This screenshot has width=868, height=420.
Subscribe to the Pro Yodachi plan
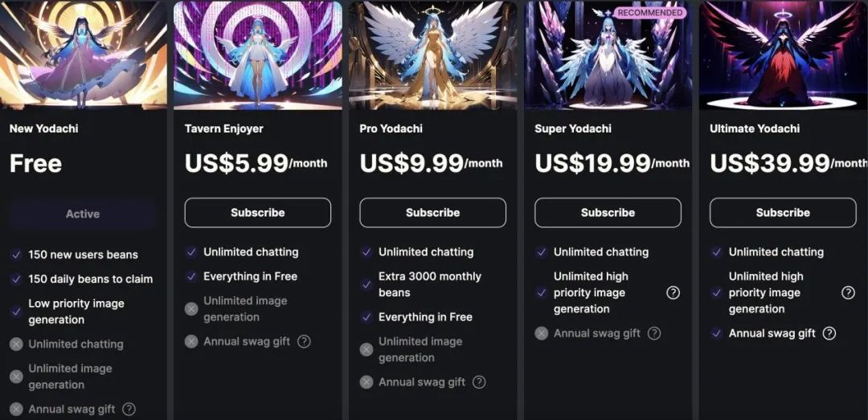point(432,213)
